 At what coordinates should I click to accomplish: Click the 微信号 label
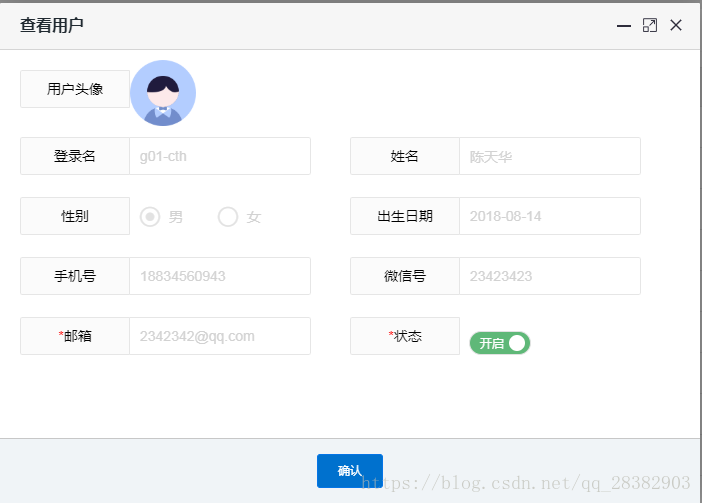pyautogui.click(x=405, y=276)
